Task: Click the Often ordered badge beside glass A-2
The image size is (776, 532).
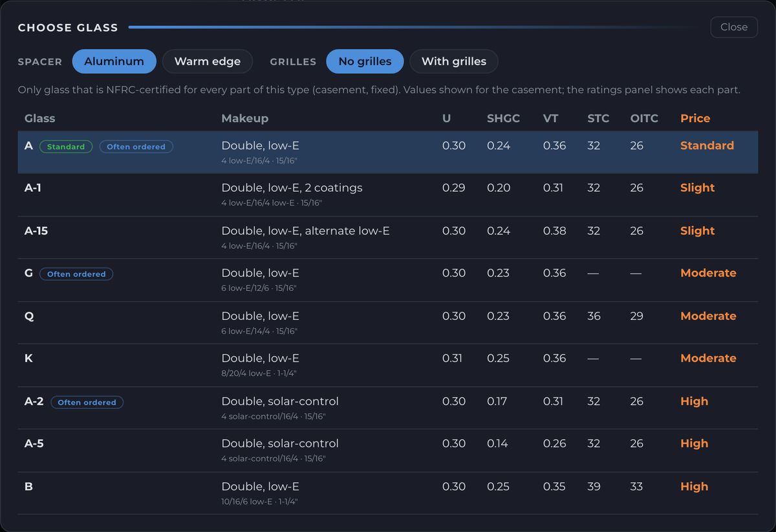Action: tap(87, 402)
